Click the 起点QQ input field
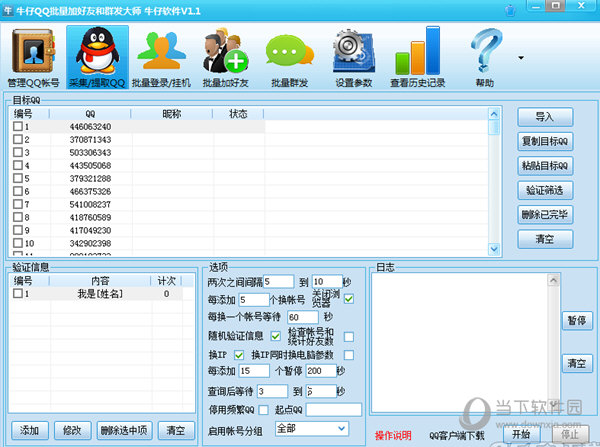The height and width of the screenshot is (447, 600). point(334,410)
